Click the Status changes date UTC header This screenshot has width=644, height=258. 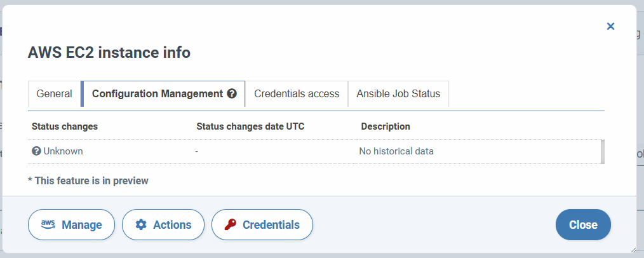click(250, 126)
